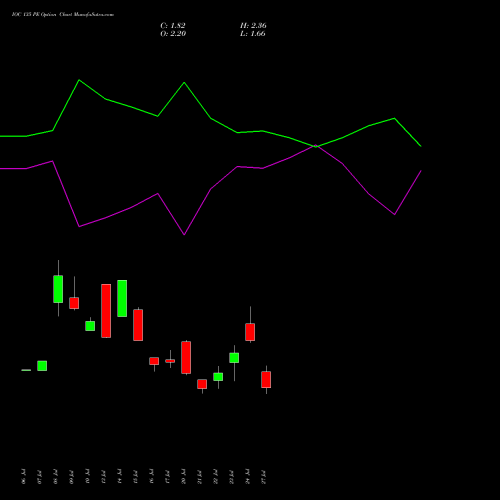
Task: Click the closing price value C: 1.82
Action: [x=173, y=26]
